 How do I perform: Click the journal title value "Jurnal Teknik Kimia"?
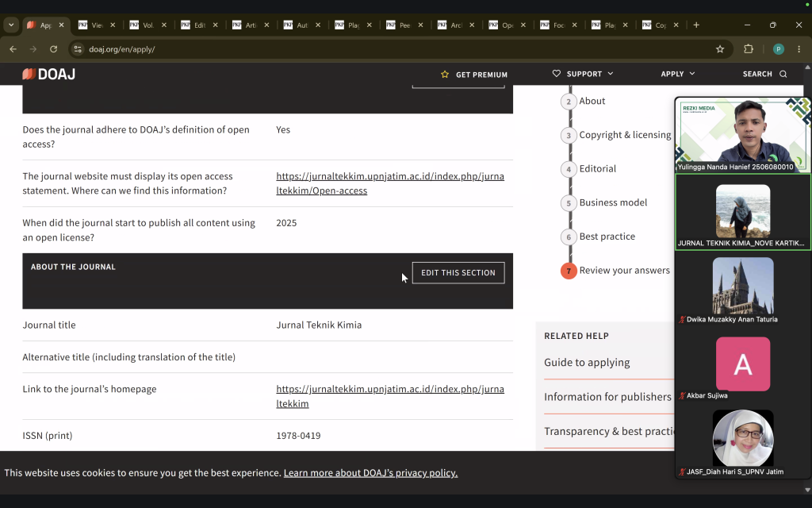[319, 325]
